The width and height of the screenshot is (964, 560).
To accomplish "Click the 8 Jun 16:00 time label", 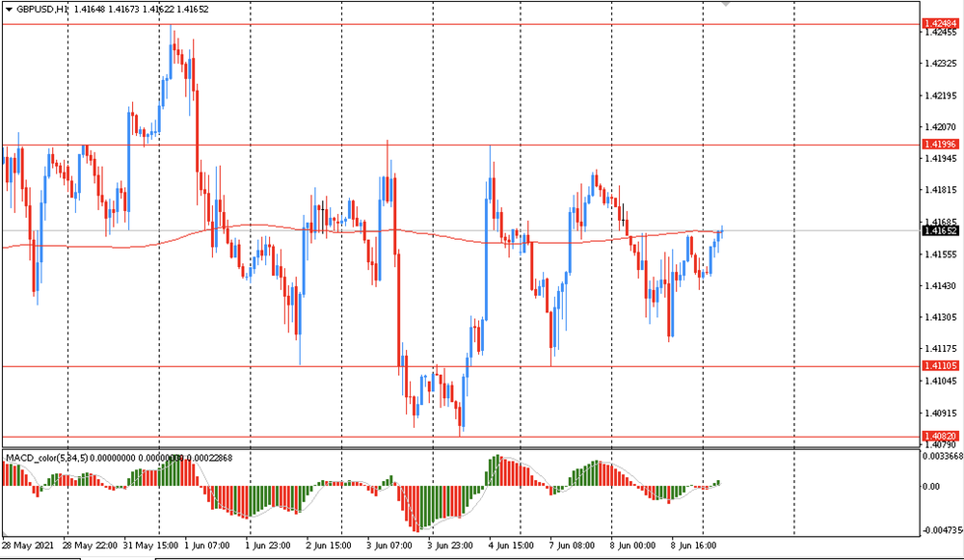I will [x=692, y=546].
